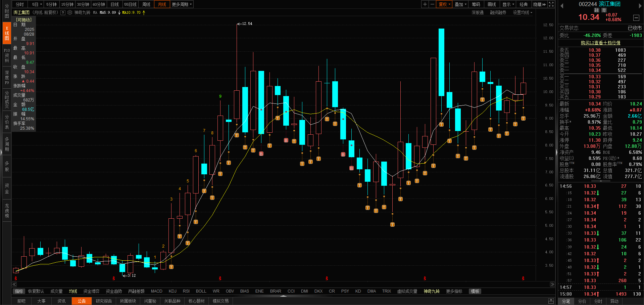Image resolution: width=644 pixels, height=305 pixels.
Task: Click the T marker below the 2025/08 candle
Action: (x=523, y=118)
